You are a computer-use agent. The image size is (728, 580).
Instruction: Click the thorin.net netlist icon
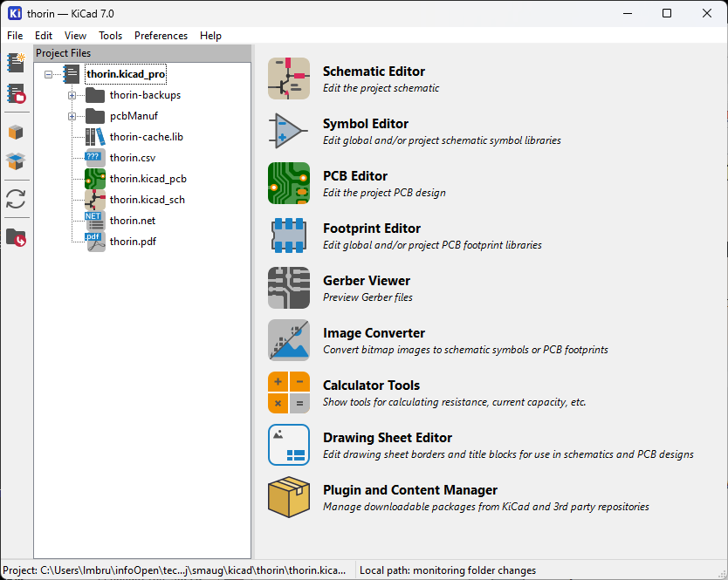pos(95,221)
